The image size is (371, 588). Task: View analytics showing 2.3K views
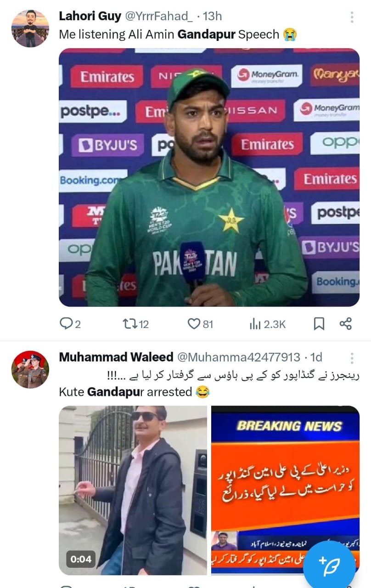point(268,324)
